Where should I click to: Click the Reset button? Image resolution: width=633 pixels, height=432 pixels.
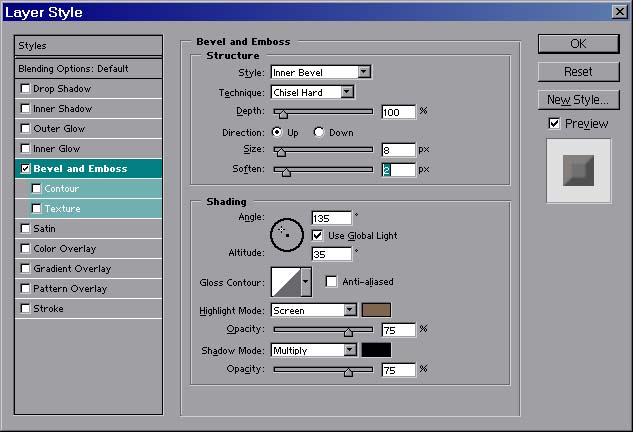579,72
